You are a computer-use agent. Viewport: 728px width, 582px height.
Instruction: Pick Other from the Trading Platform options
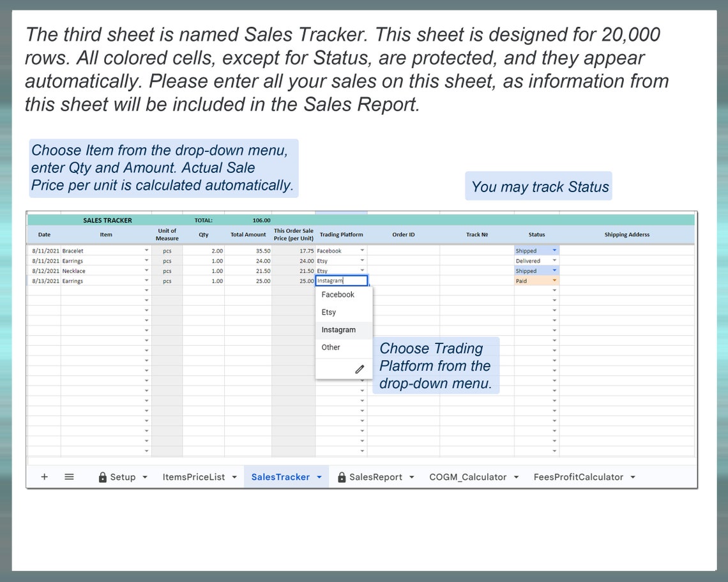[x=330, y=347]
